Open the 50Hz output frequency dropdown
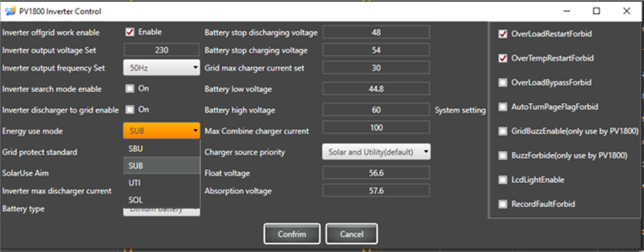 [161, 68]
